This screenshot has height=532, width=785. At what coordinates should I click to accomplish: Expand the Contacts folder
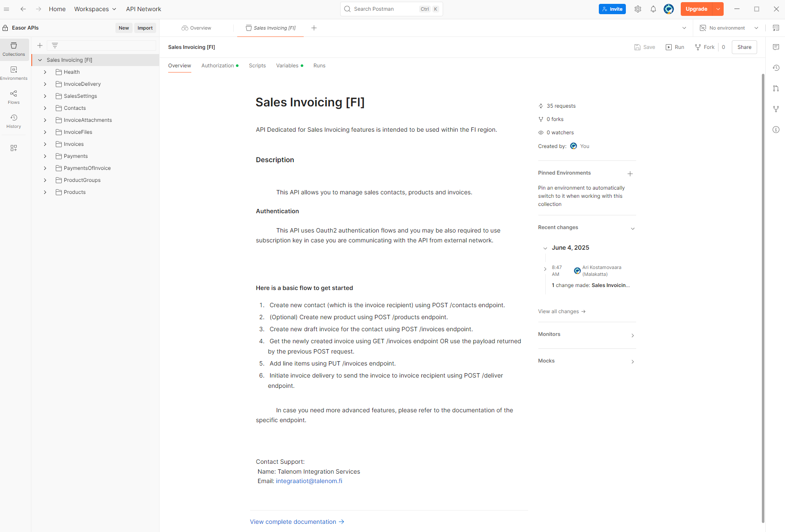tap(45, 108)
